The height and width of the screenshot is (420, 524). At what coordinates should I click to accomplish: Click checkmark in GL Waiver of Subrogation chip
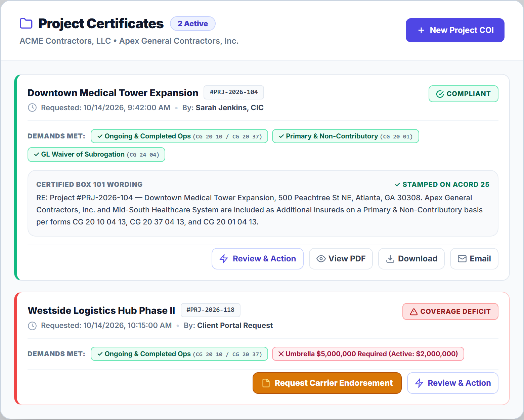pyautogui.click(x=37, y=155)
